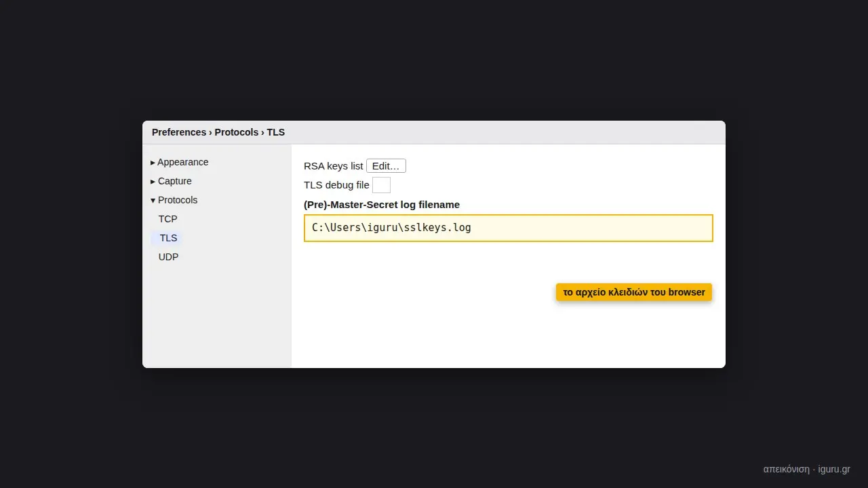Image resolution: width=868 pixels, height=488 pixels.
Task: Click the "(Pre)-Master-Secret log filename" label
Action: (382, 205)
